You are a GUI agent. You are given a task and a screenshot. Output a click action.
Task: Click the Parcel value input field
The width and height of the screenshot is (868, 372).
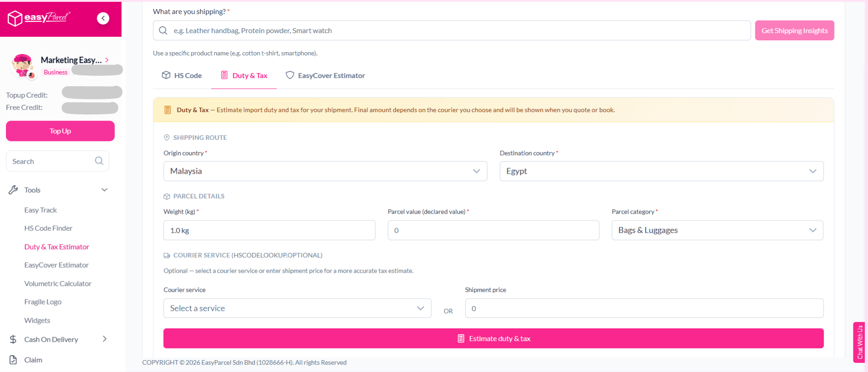point(493,230)
